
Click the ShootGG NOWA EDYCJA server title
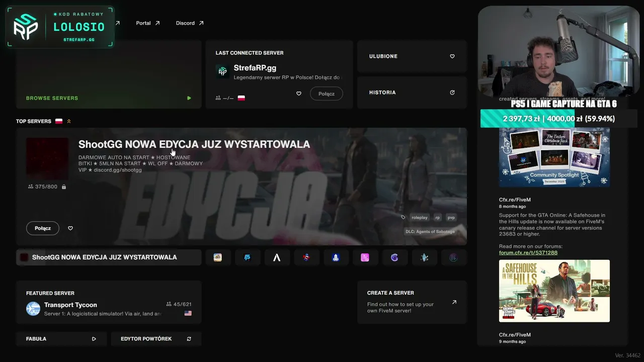click(x=194, y=144)
